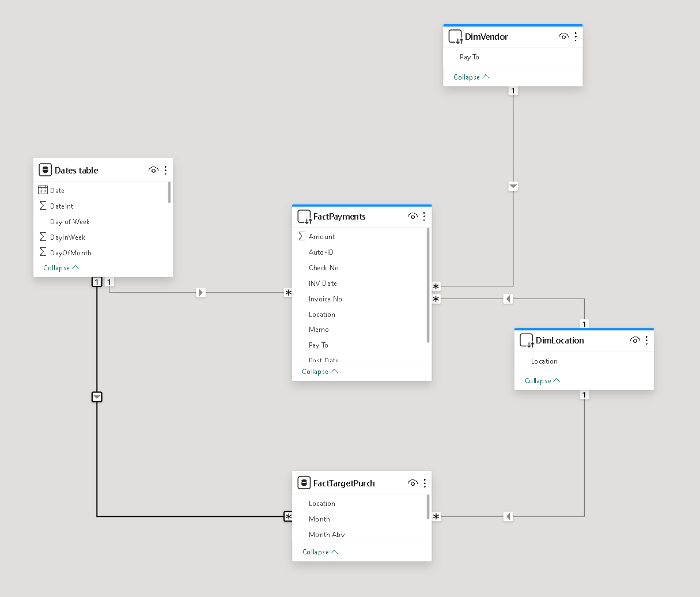The image size is (700, 597).
Task: Click the DimLocation table title
Action: 560,341
